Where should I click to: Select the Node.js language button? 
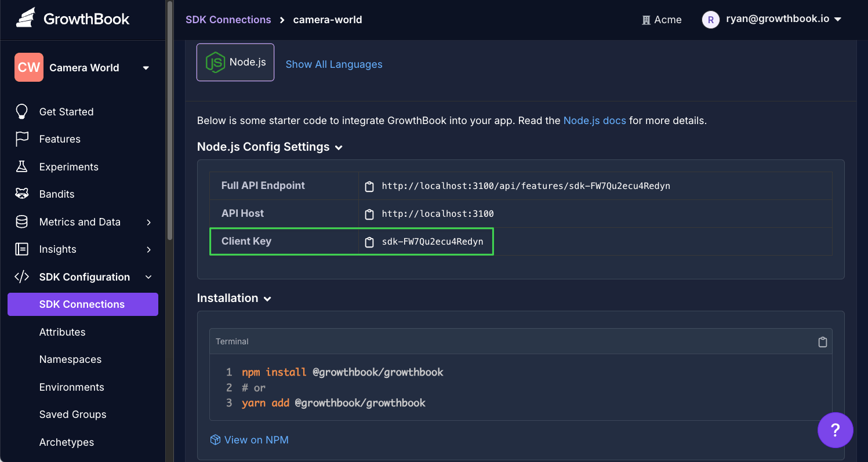pos(235,62)
